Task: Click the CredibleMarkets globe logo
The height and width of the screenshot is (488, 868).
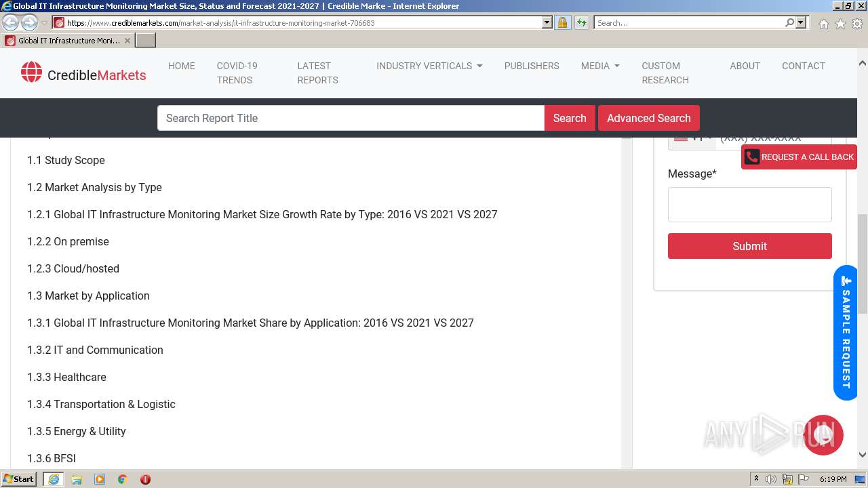Action: (x=31, y=72)
